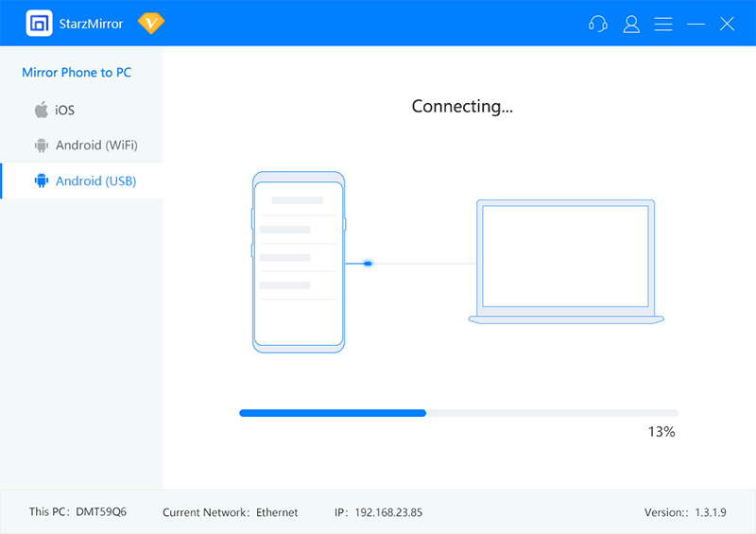Select the Android (USB) tab

coord(82,181)
